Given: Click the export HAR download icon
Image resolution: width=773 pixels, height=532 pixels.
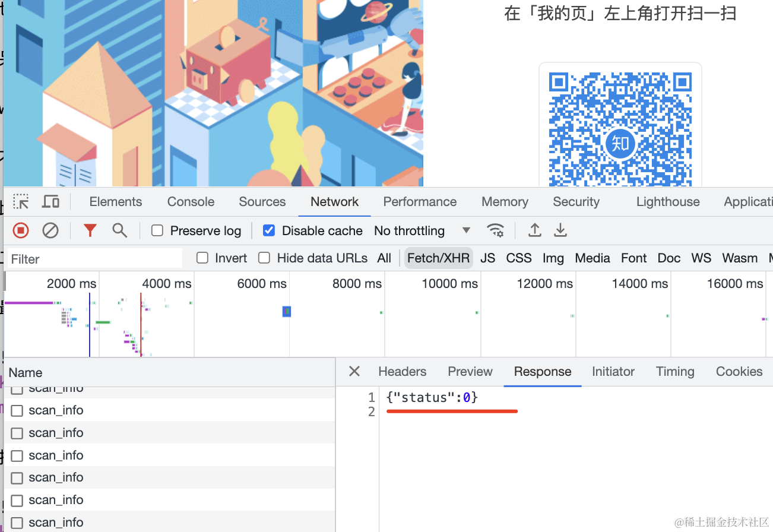Looking at the screenshot, I should [x=560, y=230].
